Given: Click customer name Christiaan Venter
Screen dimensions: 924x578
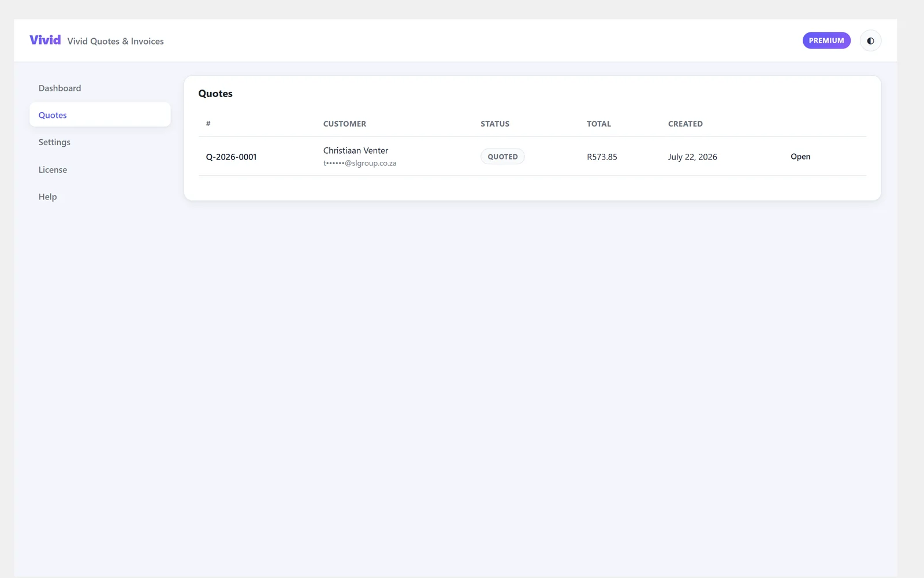Looking at the screenshot, I should 356,151.
